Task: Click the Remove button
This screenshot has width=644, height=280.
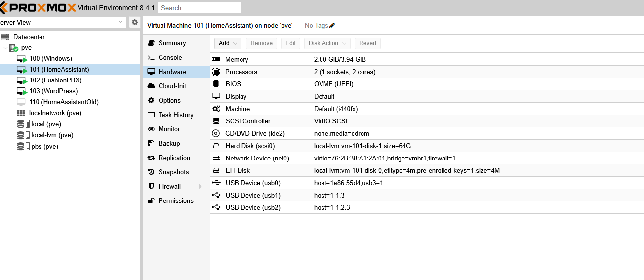Action: (262, 43)
